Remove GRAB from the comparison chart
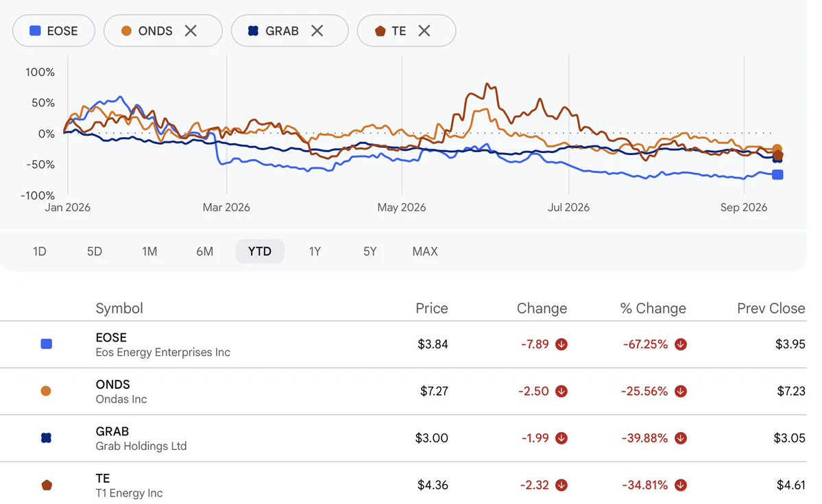The width and height of the screenshot is (822, 504). (x=317, y=31)
